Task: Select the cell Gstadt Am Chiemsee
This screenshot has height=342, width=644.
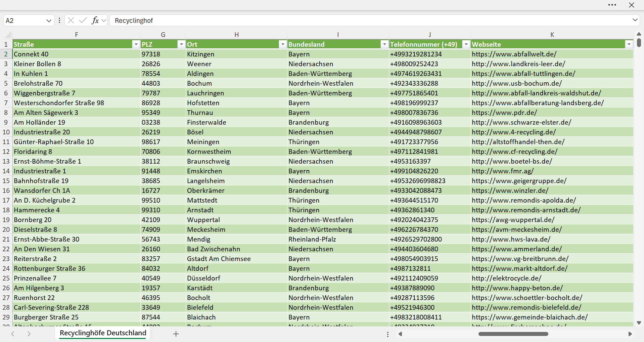Action: [x=236, y=259]
